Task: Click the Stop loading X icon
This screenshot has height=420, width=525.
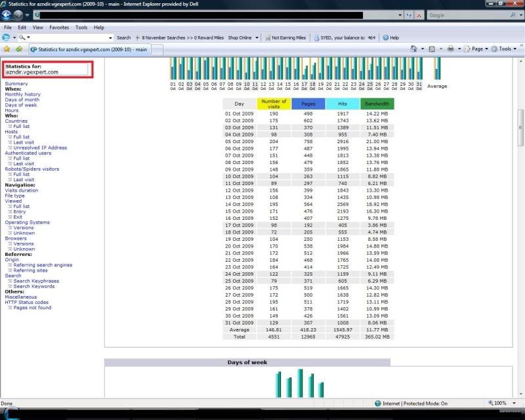Action: [x=419, y=14]
